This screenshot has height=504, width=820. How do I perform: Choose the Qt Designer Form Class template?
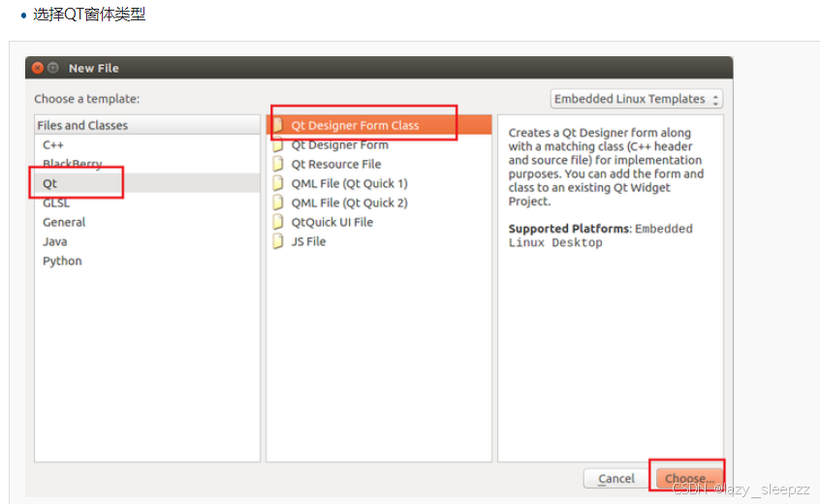[379, 125]
